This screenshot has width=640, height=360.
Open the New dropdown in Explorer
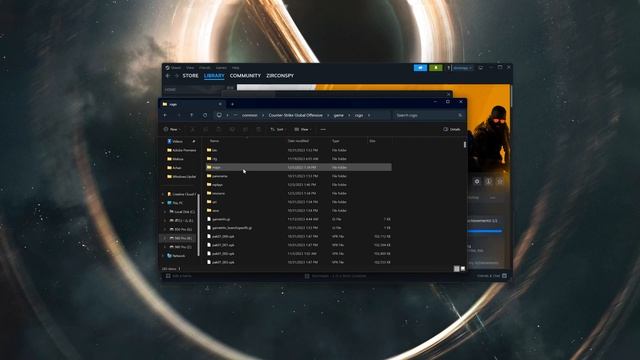[x=172, y=129]
